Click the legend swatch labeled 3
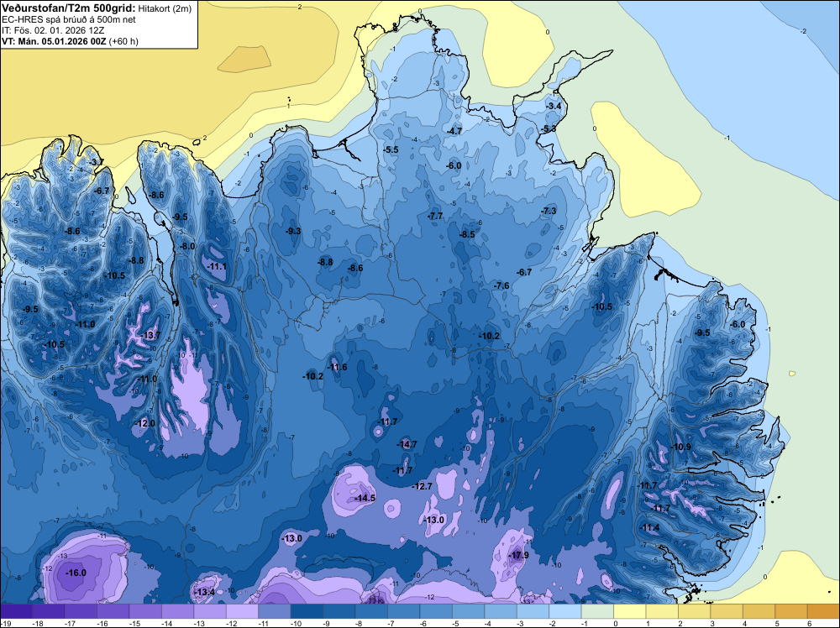Viewport: 840px width, 628px height. pyautogui.click(x=727, y=611)
